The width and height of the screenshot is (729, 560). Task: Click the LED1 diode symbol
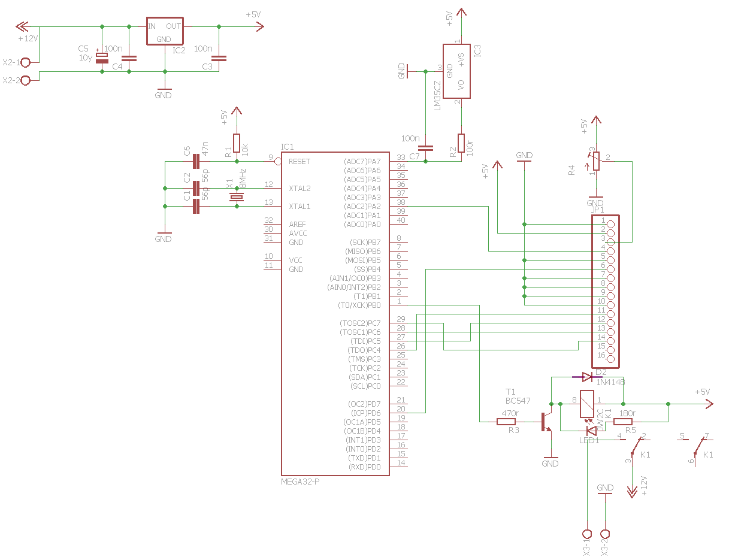(x=591, y=429)
